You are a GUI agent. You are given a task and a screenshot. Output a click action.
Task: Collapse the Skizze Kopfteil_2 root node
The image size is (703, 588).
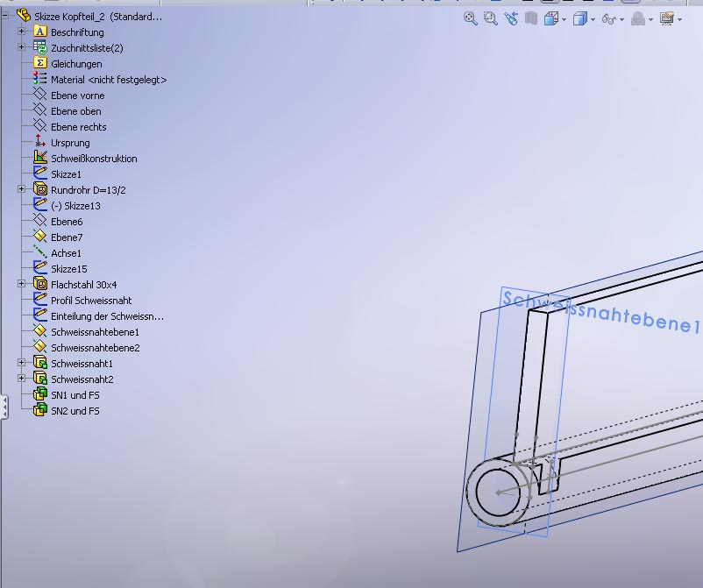5,15
